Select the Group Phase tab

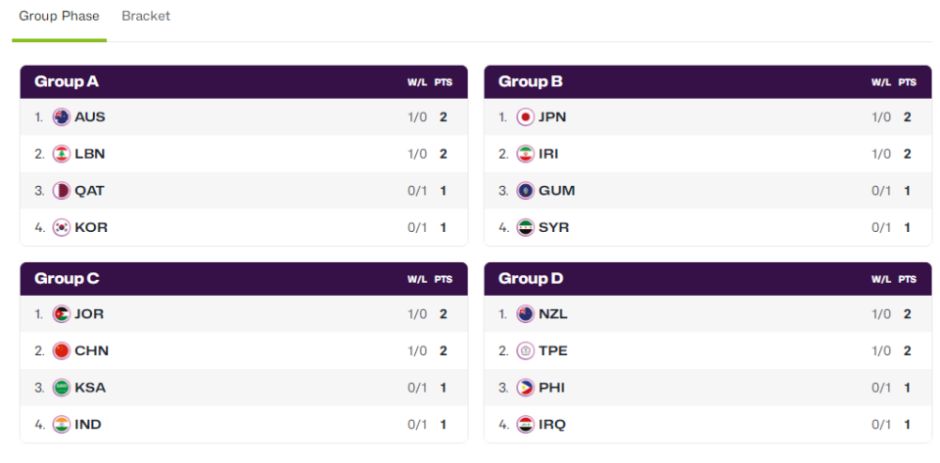tap(59, 16)
